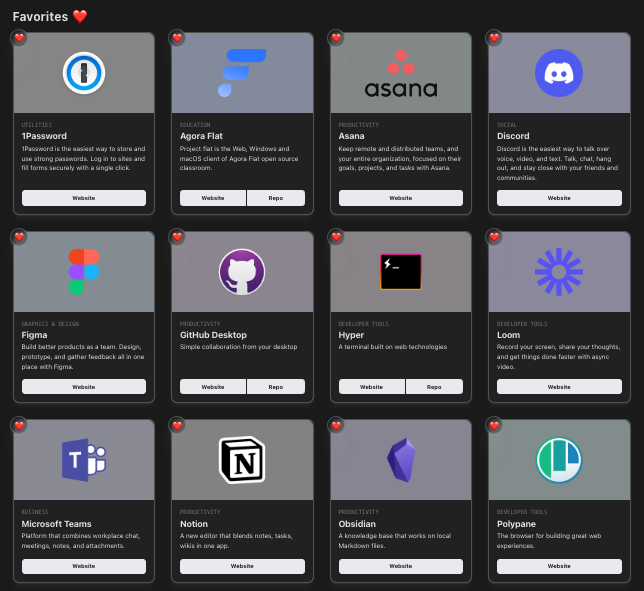The image size is (644, 591).
Task: Open the Hyper Repo button
Action: (x=434, y=387)
